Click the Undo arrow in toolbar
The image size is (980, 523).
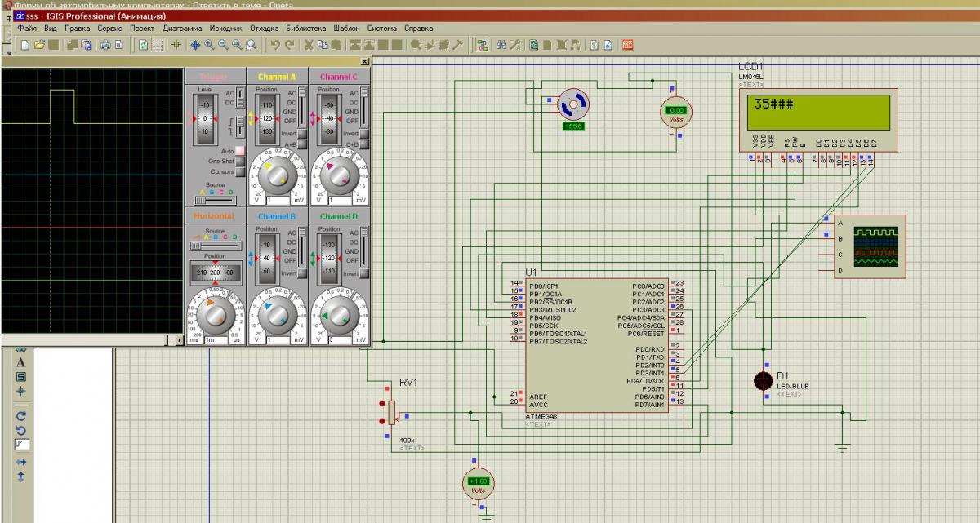(x=276, y=45)
